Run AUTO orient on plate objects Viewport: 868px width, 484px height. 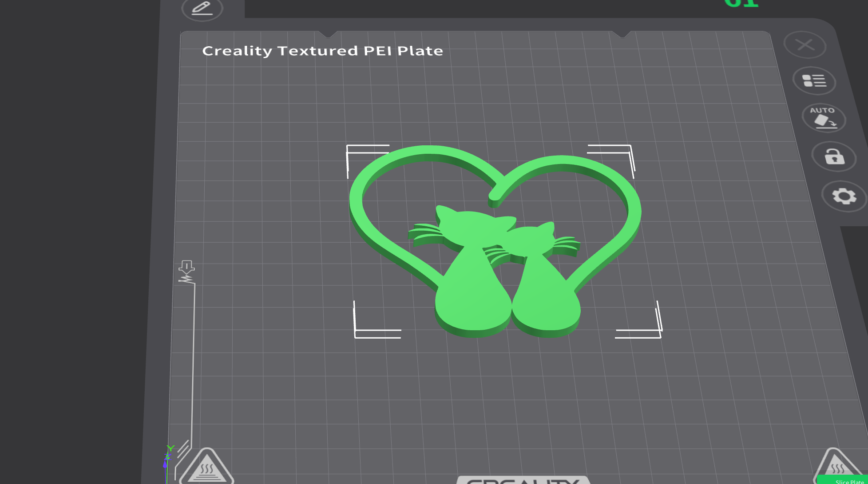824,118
